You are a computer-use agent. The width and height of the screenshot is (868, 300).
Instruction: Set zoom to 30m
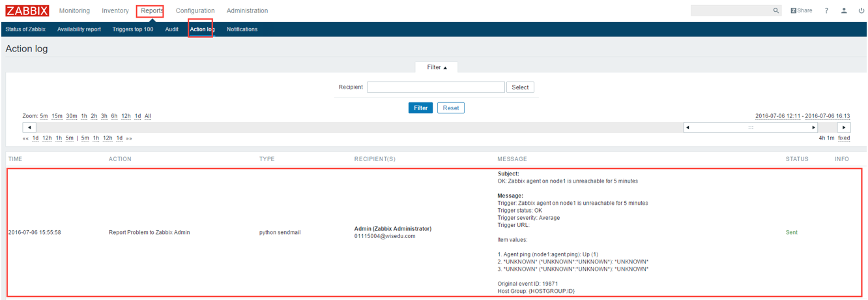tap(72, 116)
